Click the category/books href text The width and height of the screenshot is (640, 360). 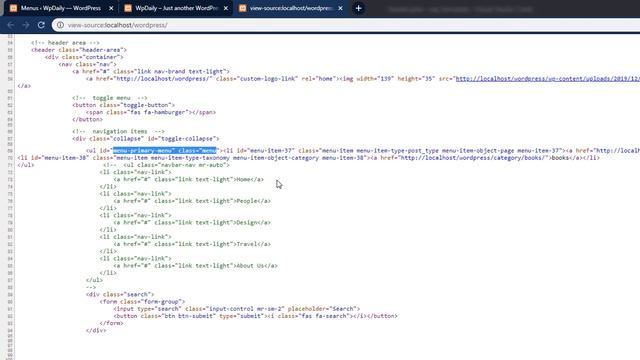[473, 158]
